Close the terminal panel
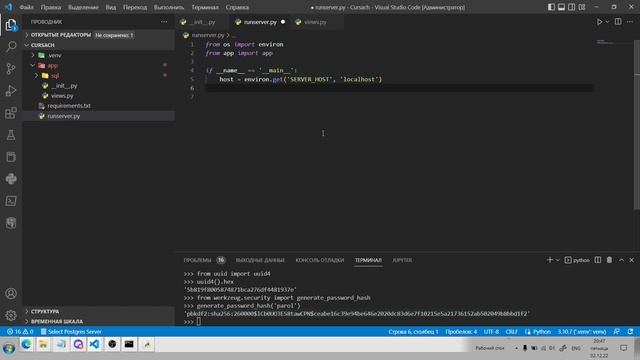Image resolution: width=640 pixels, height=360 pixels. point(631,260)
